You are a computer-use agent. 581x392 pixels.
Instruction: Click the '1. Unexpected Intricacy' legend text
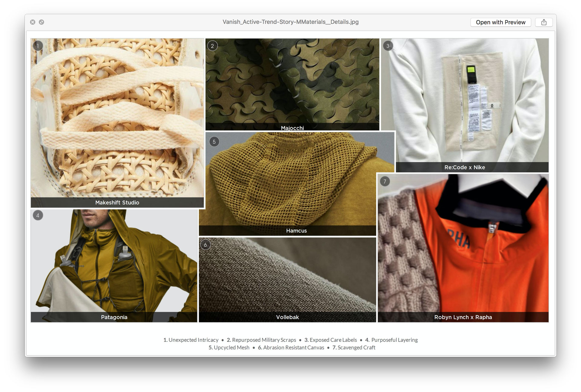tap(191, 340)
